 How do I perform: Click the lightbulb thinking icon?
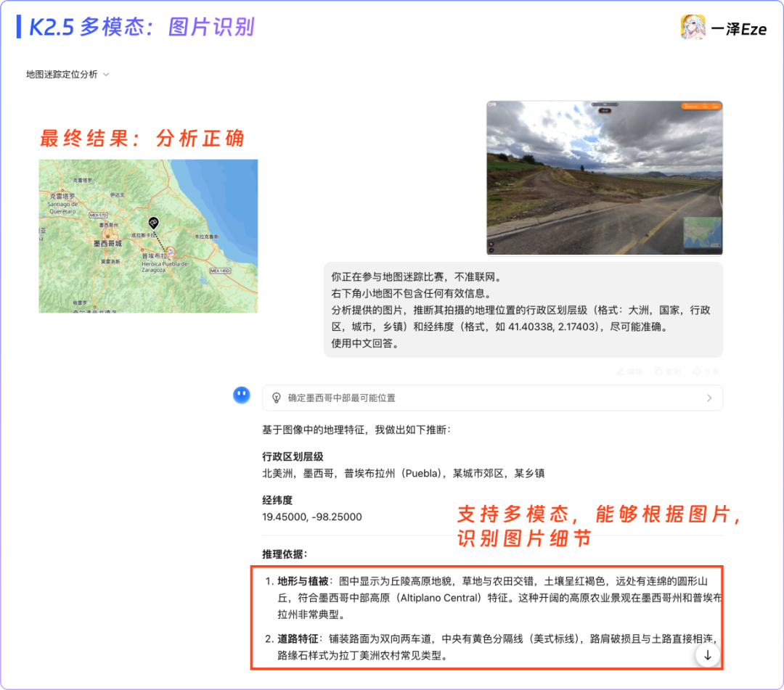point(276,398)
